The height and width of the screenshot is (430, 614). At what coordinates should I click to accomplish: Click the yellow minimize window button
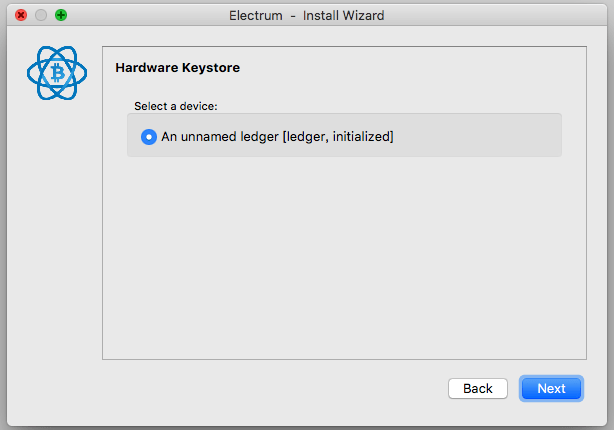41,16
